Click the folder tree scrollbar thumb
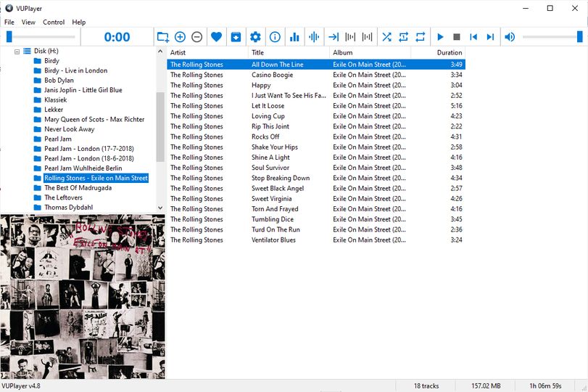The width and height of the screenshot is (588, 392). [x=160, y=127]
